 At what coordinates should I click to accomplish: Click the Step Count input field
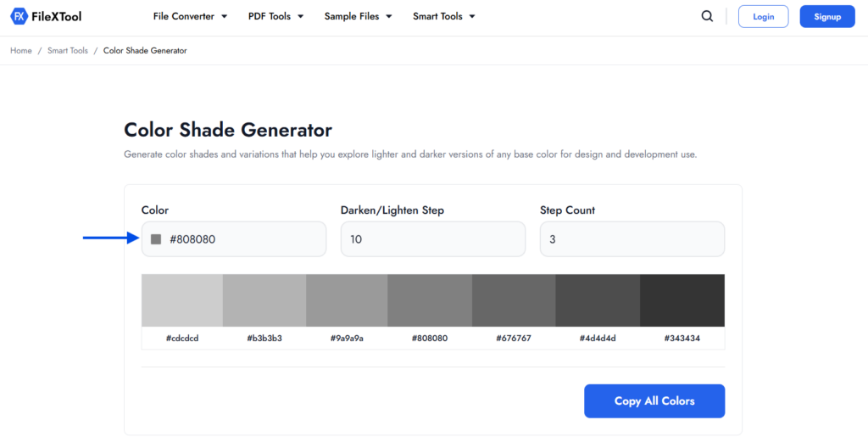[632, 239]
